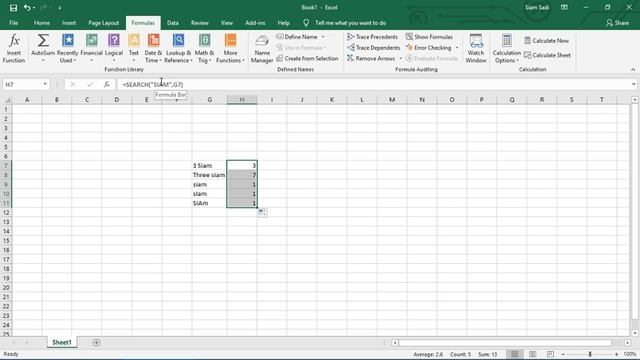The width and height of the screenshot is (640, 360).
Task: Open the File tab
Action: pos(13,23)
